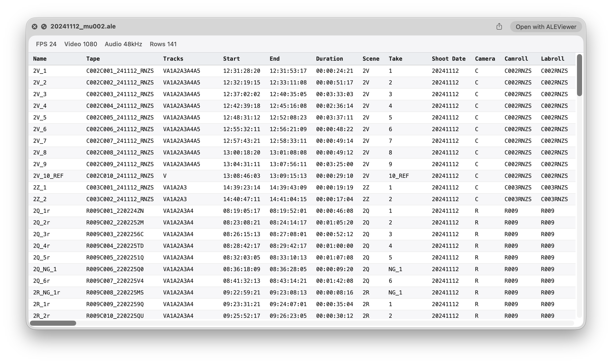Sort by the Name column header
Viewport: 612px width, 364px height.
pos(40,59)
